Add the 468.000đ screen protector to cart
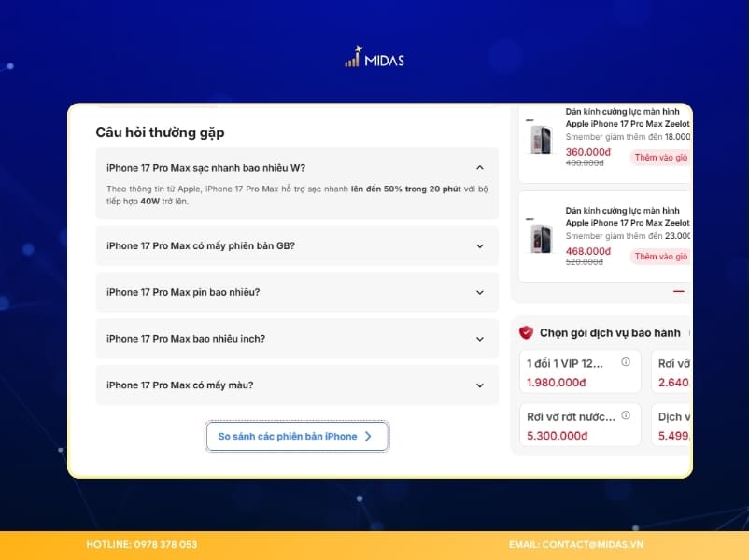 pyautogui.click(x=660, y=257)
